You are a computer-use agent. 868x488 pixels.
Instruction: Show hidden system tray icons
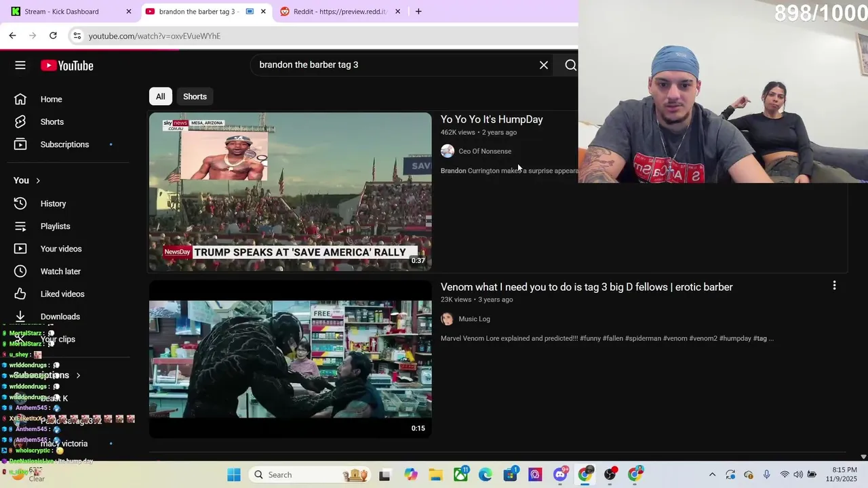[712, 474]
